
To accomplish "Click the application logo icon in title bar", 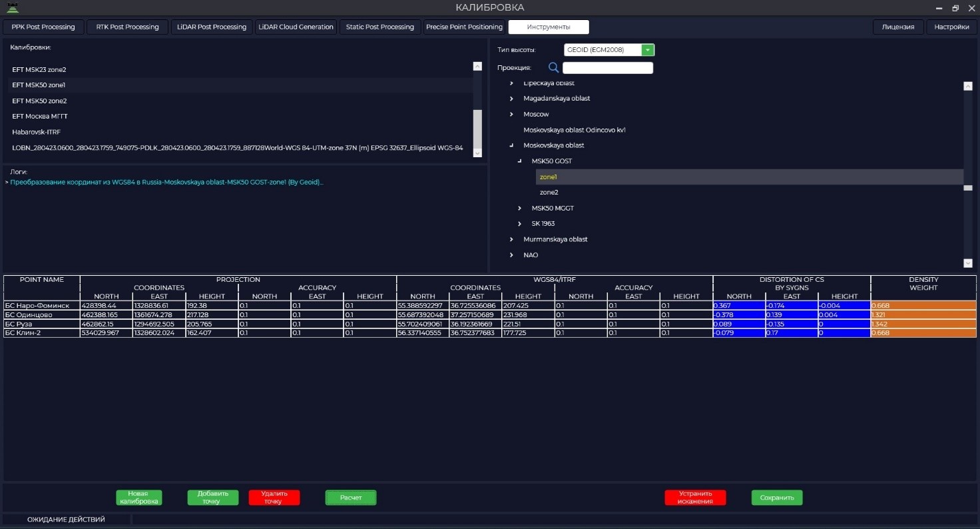I will (12, 8).
